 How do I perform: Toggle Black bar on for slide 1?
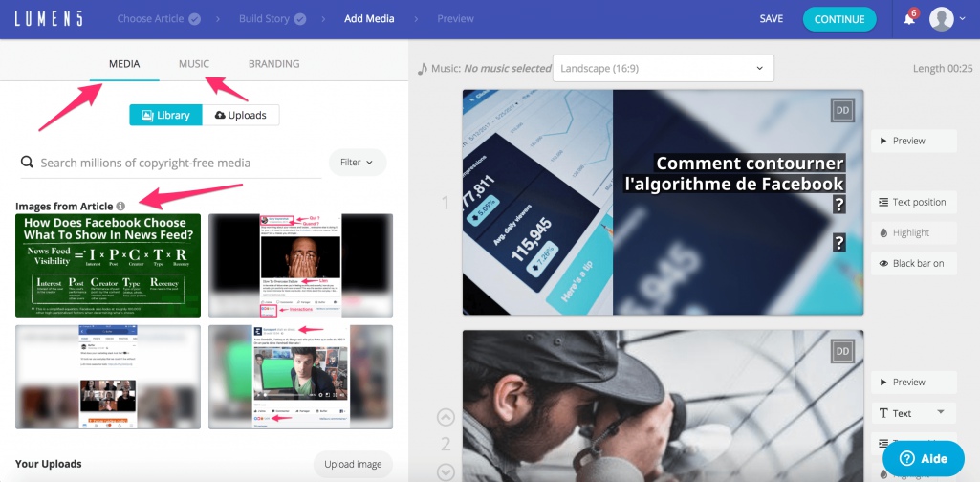tap(913, 263)
